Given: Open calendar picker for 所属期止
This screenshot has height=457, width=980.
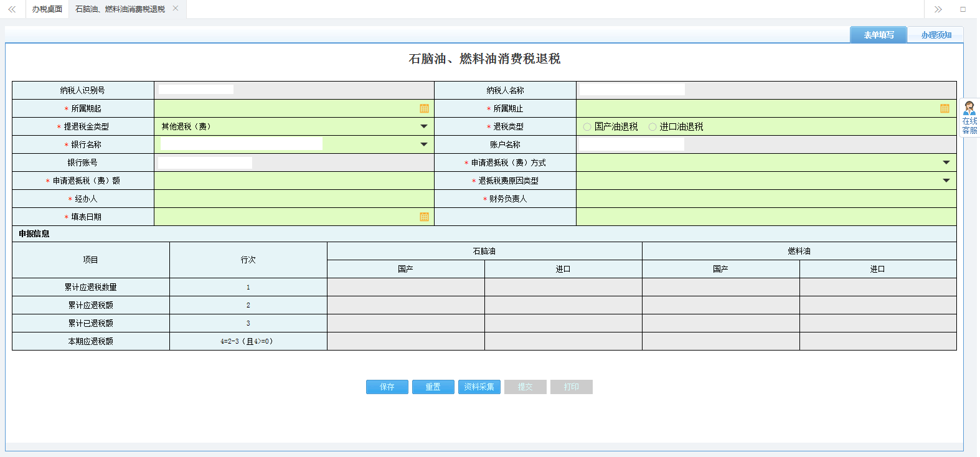Looking at the screenshot, I should tap(945, 108).
